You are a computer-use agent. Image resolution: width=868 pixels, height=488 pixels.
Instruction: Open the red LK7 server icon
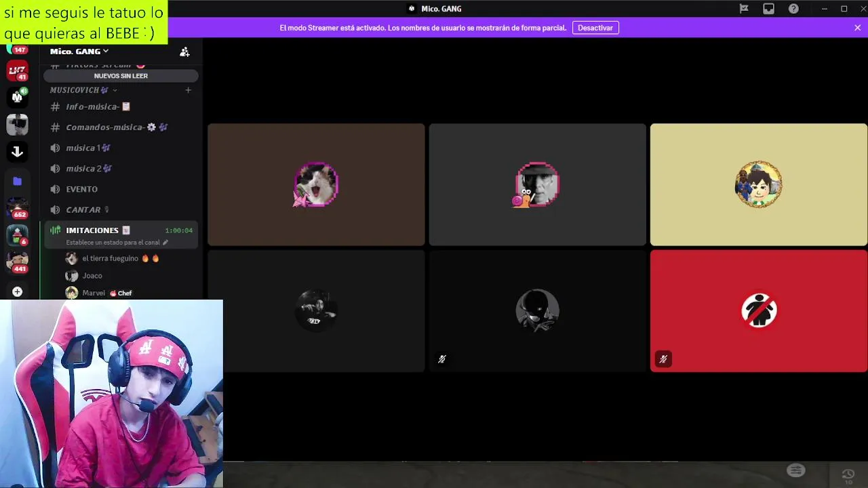click(17, 70)
